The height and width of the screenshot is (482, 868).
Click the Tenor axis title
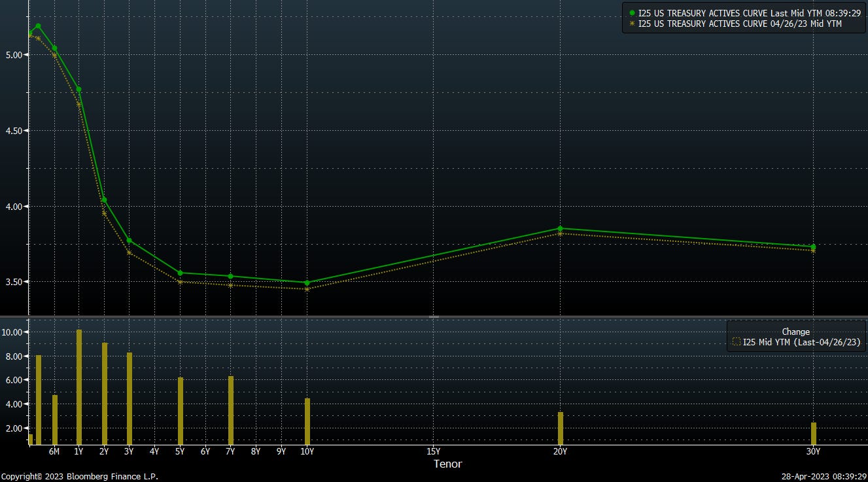pos(448,464)
